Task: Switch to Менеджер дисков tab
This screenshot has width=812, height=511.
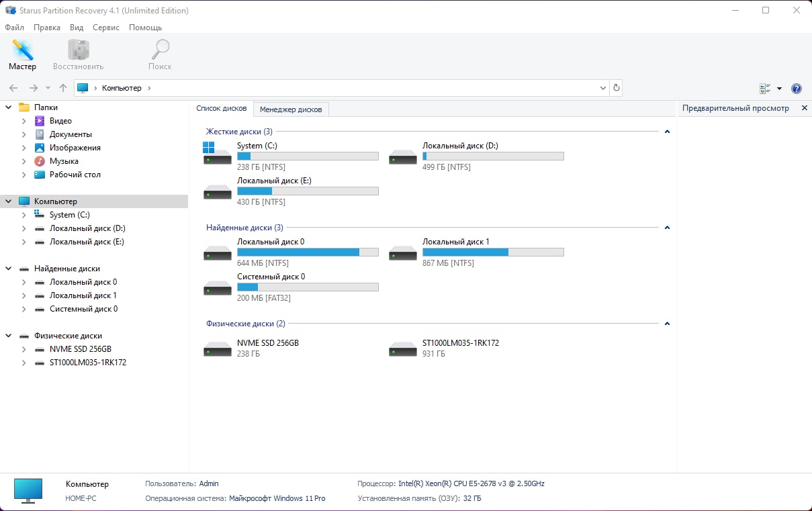Action: (x=291, y=109)
